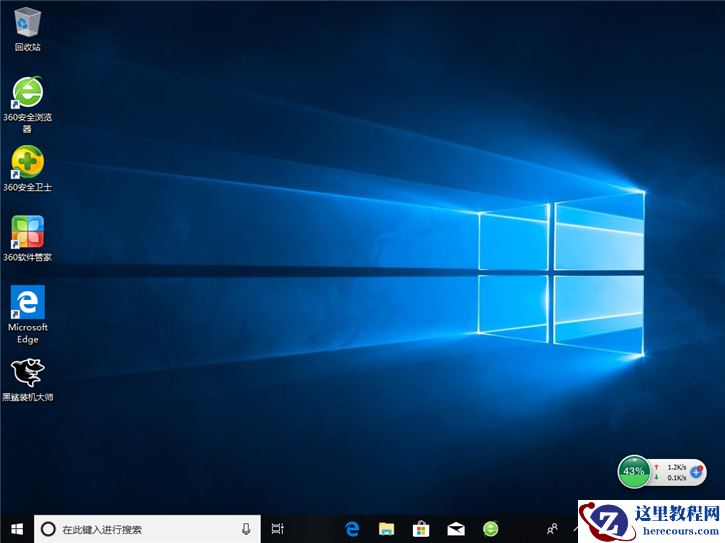Click the Cortana circle icon
725x543 pixels.
click(x=48, y=529)
